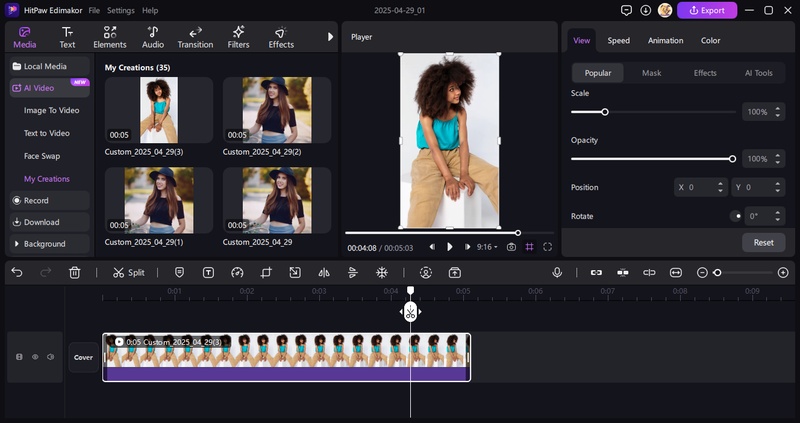The image size is (800, 423).
Task: Click the Mirror flip icon
Action: (x=323, y=272)
